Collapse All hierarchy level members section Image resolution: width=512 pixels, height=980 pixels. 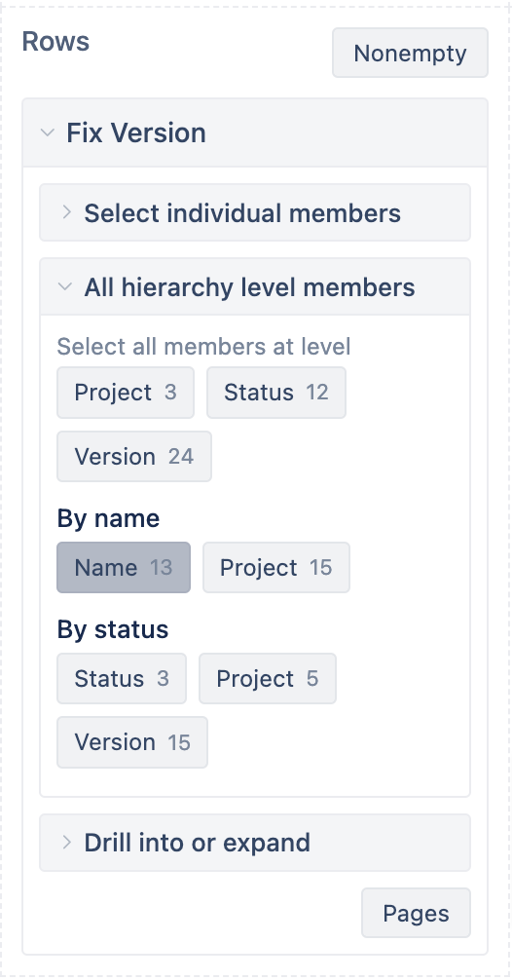click(255, 286)
